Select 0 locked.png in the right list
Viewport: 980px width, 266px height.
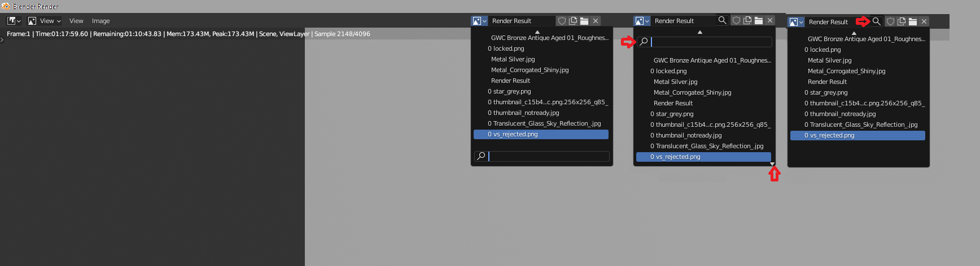[x=858, y=50]
